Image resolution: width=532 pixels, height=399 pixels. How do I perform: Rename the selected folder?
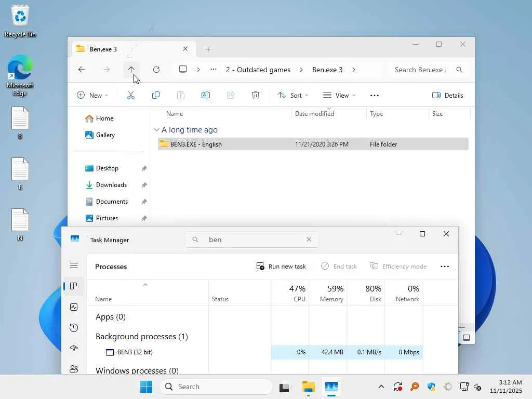pos(206,96)
